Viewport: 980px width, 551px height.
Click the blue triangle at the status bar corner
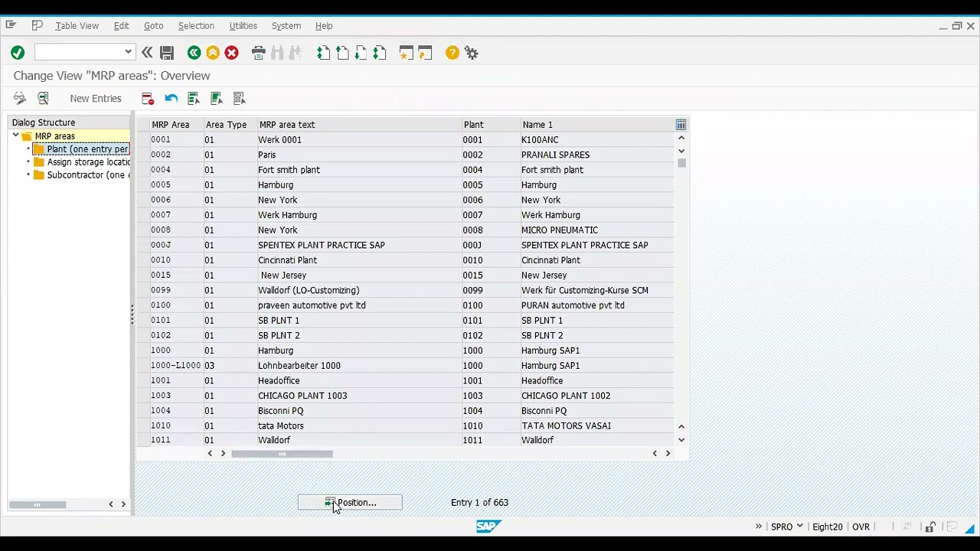pyautogui.click(x=969, y=528)
